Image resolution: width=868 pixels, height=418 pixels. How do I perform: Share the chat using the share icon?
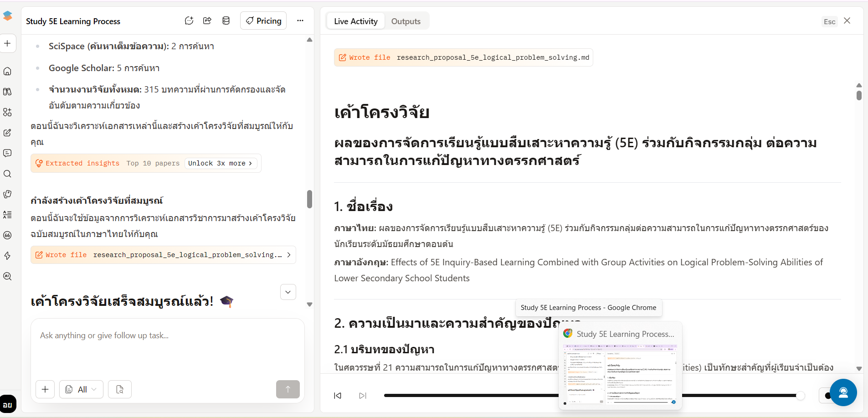(207, 21)
